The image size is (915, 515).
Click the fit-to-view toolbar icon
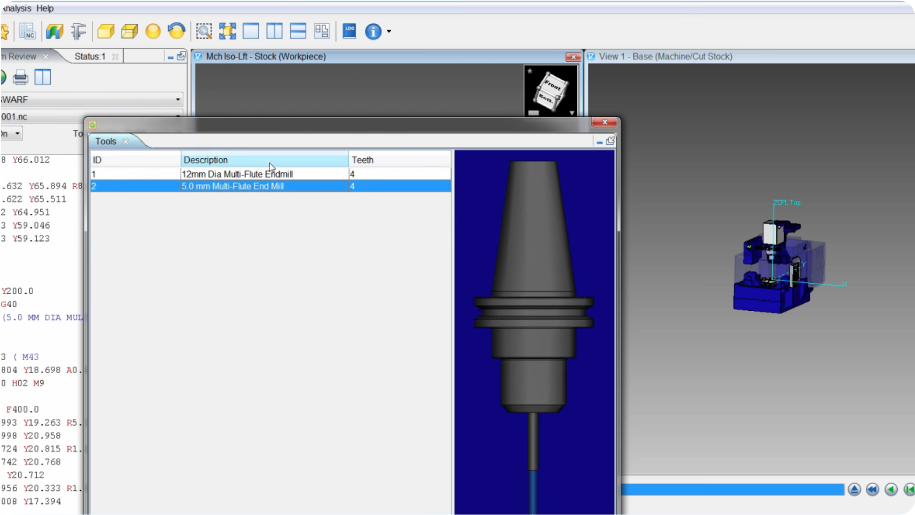(227, 31)
